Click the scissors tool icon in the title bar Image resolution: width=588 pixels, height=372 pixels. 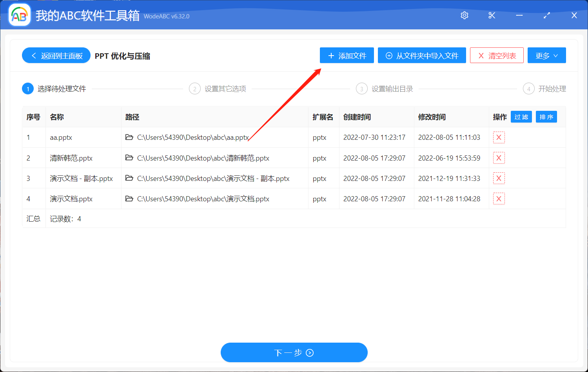point(492,15)
